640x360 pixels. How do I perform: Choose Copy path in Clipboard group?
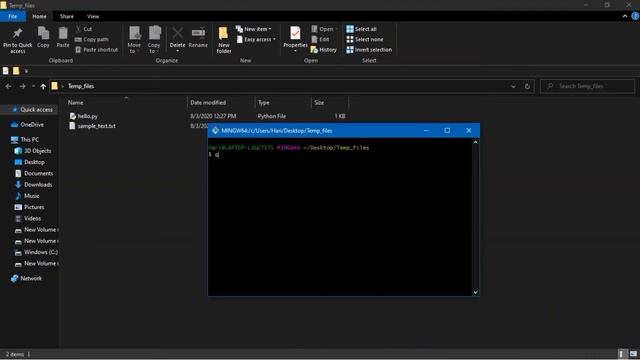[92, 40]
